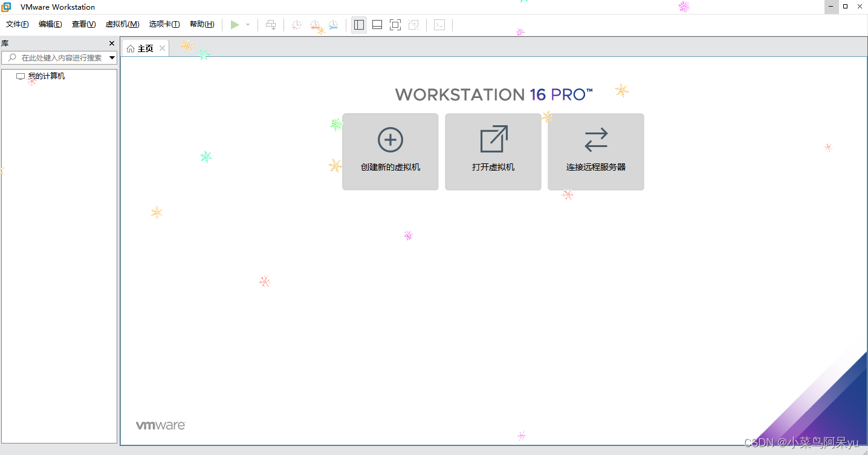The height and width of the screenshot is (455, 868).
Task: Click the VMware Workstation title bar icon
Action: coord(6,7)
